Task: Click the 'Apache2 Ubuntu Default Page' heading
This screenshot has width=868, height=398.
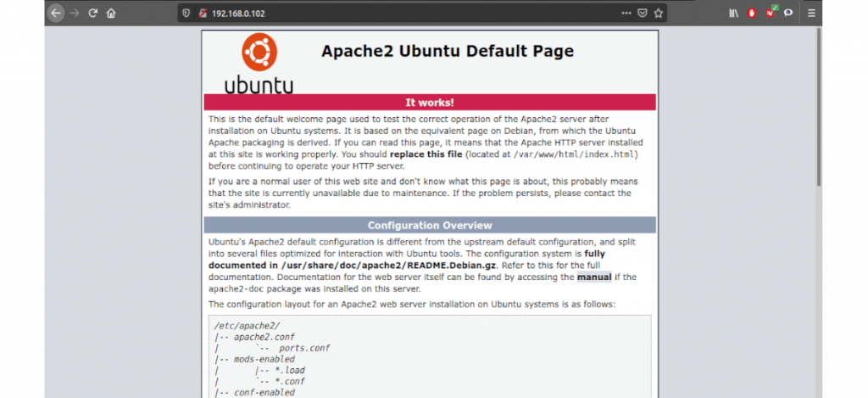Action: [x=448, y=51]
